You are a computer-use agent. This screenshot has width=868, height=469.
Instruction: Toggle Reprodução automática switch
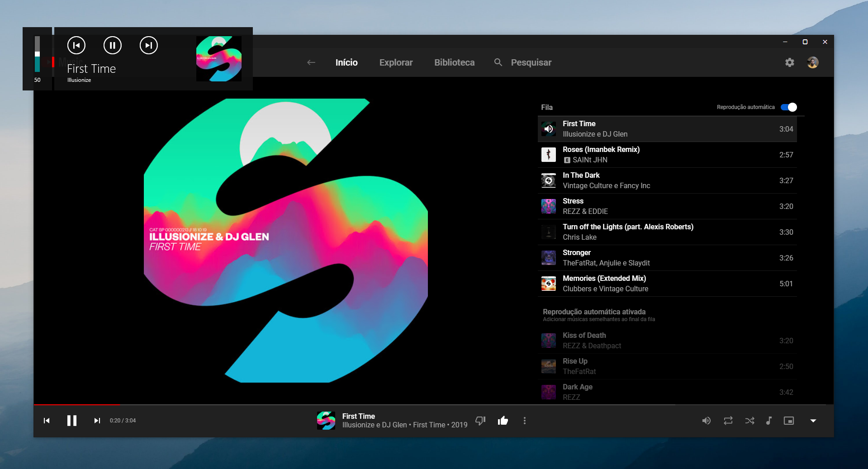coord(789,107)
